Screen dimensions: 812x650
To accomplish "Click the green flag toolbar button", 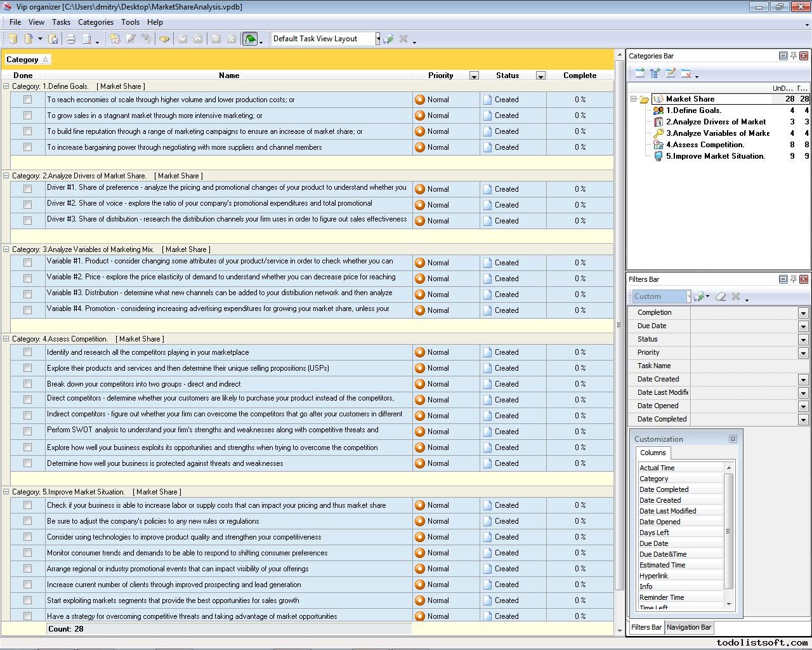I will coord(250,39).
